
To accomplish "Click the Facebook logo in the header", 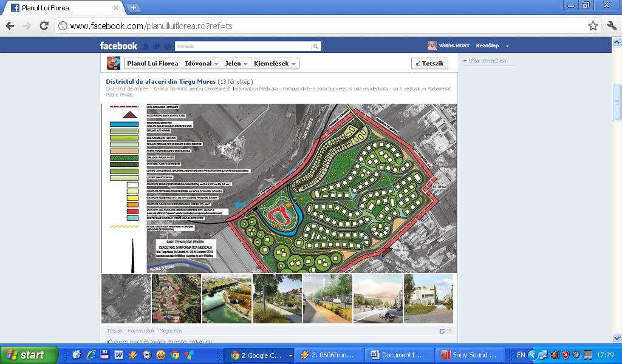I will pos(118,46).
